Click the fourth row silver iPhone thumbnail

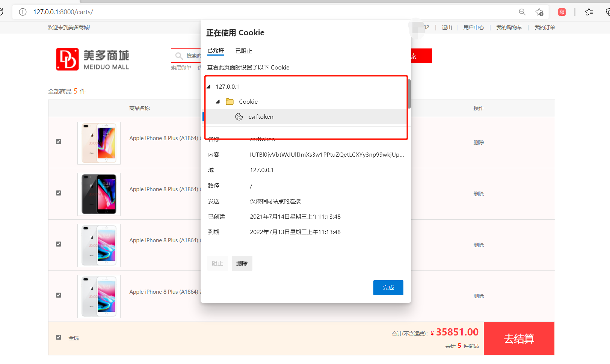coord(99,296)
